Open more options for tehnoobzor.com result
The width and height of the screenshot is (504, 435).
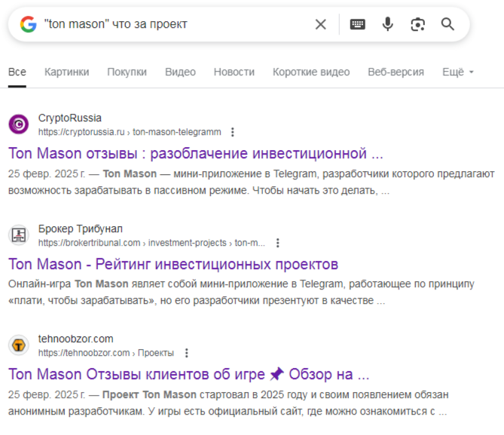pos(186,353)
